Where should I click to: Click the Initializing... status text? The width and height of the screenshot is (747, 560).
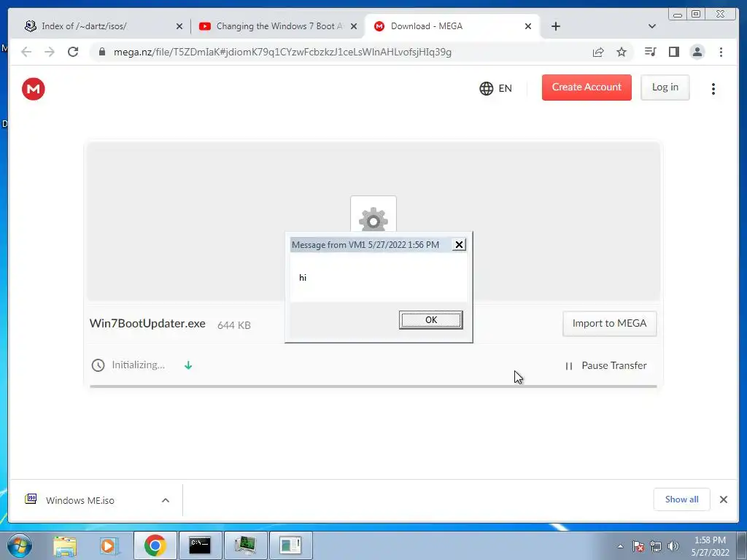pos(138,365)
